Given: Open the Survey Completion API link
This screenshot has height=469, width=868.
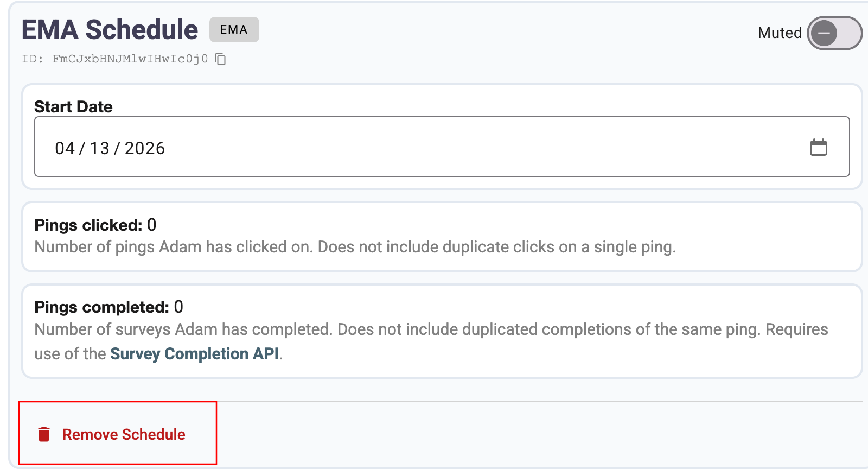Looking at the screenshot, I should tap(195, 354).
